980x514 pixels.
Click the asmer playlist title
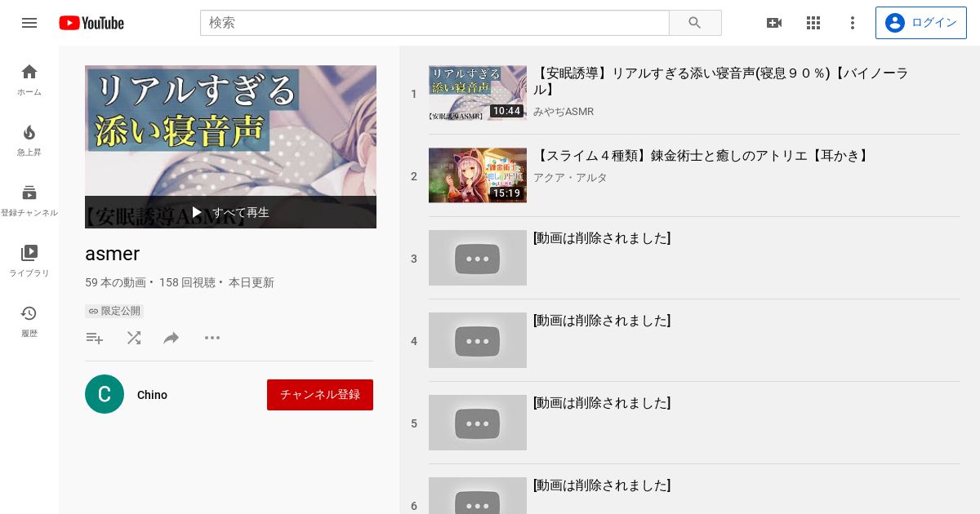point(113,254)
